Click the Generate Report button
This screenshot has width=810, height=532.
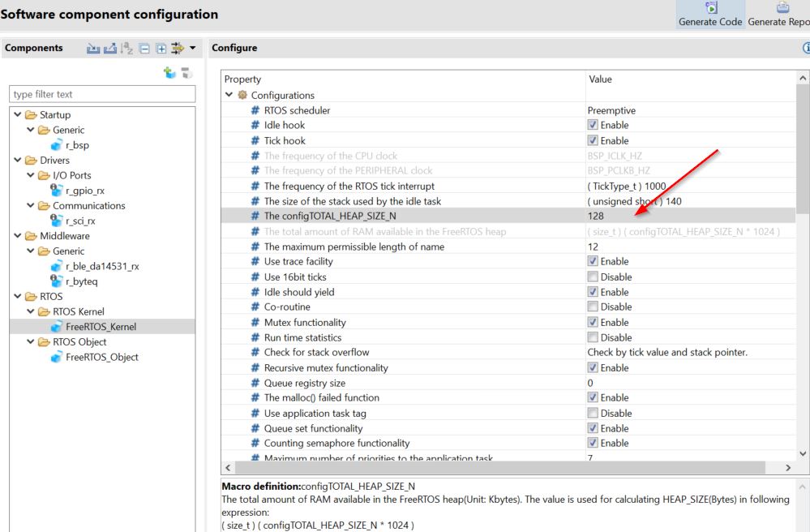click(x=779, y=15)
